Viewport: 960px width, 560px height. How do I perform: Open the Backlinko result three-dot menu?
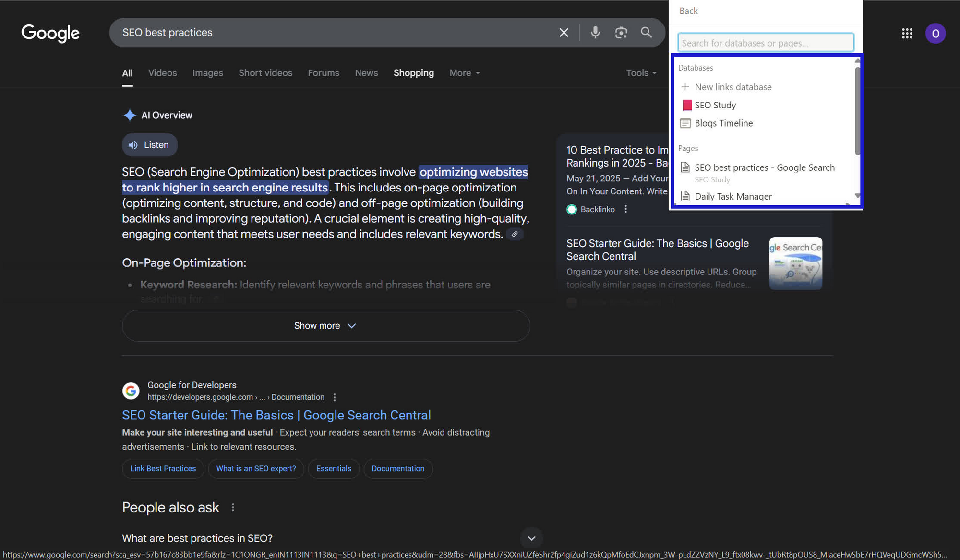point(625,209)
